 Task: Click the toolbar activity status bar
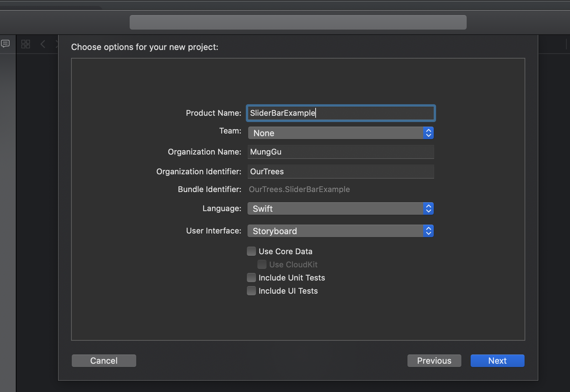[298, 22]
